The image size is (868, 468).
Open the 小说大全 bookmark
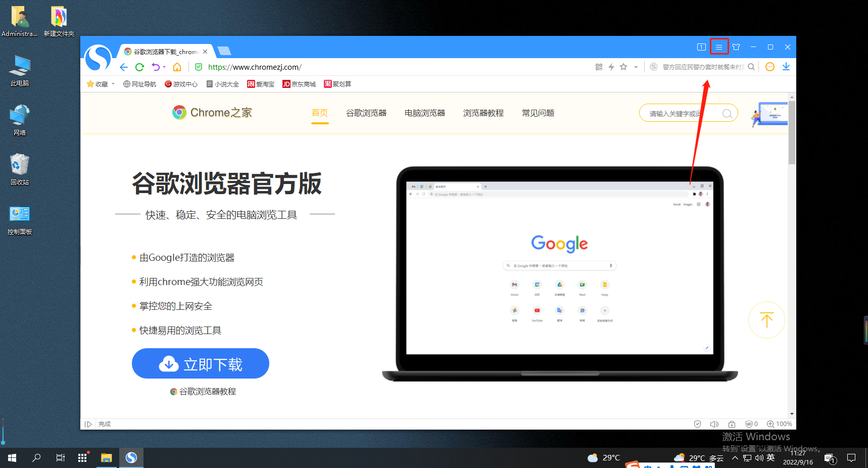click(x=222, y=84)
